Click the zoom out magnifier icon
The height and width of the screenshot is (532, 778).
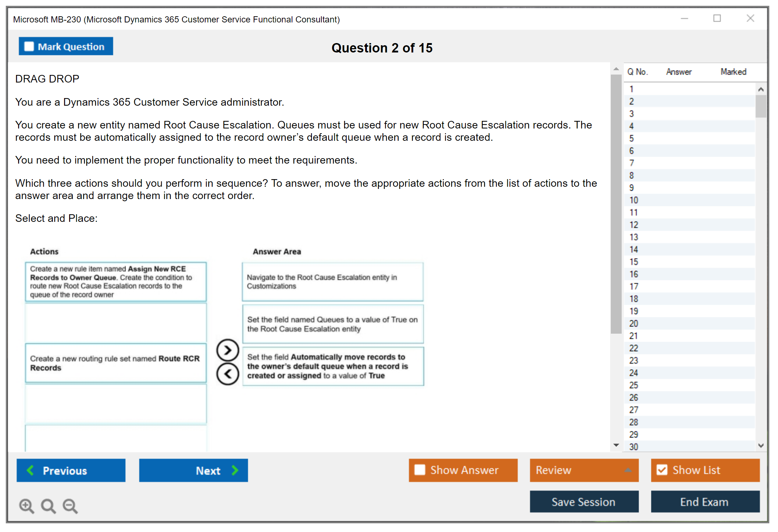point(70,506)
